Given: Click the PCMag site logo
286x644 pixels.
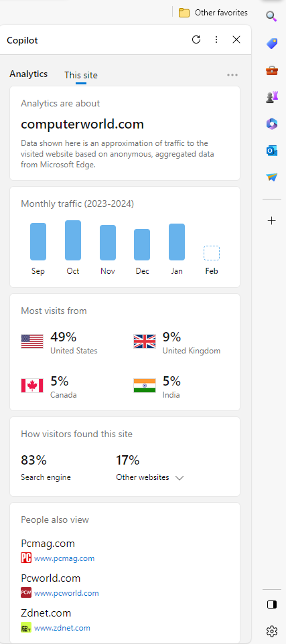Looking at the screenshot, I should pos(26,558).
